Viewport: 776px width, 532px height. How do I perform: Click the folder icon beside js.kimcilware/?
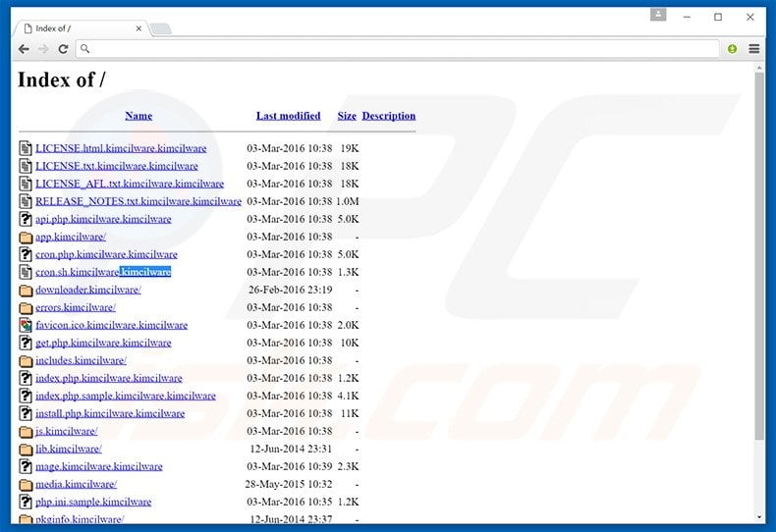tap(26, 432)
